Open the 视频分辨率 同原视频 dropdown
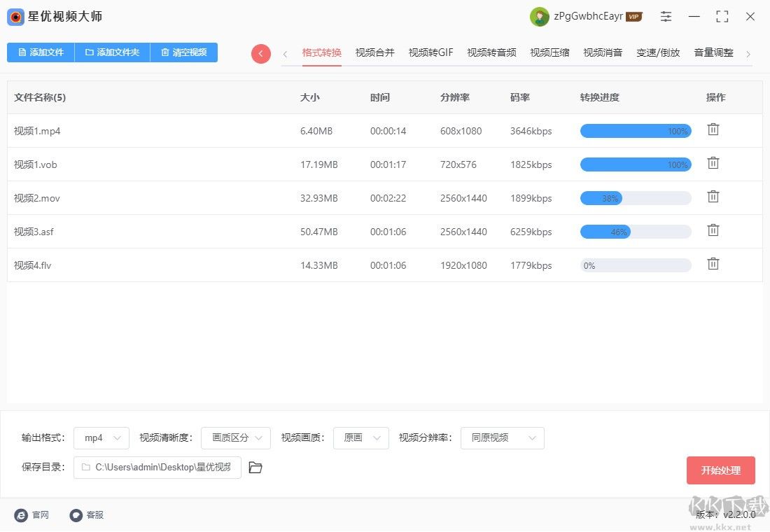Screen dimensions: 770x532 502,437
